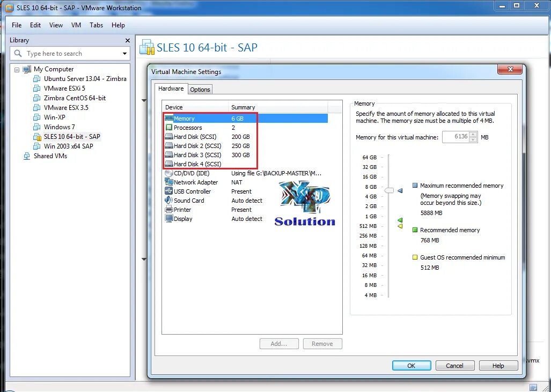
Task: Click the My Computer icon in Library
Action: pyautogui.click(x=27, y=69)
